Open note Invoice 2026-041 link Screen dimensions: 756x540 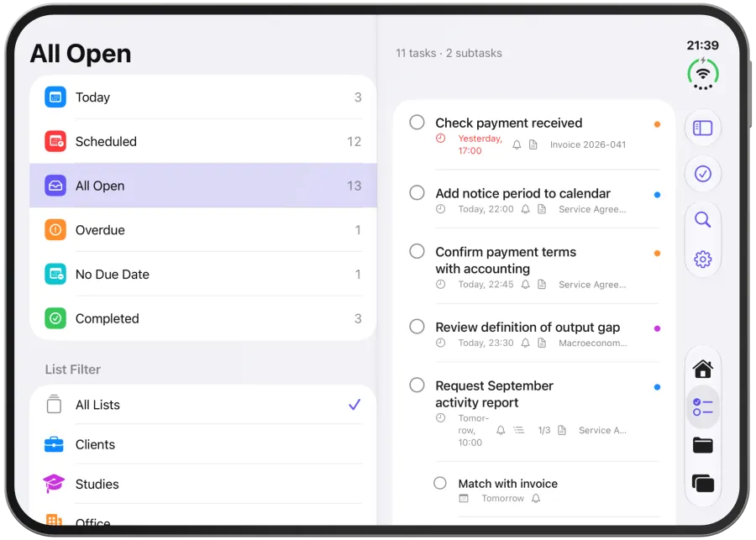pos(588,144)
